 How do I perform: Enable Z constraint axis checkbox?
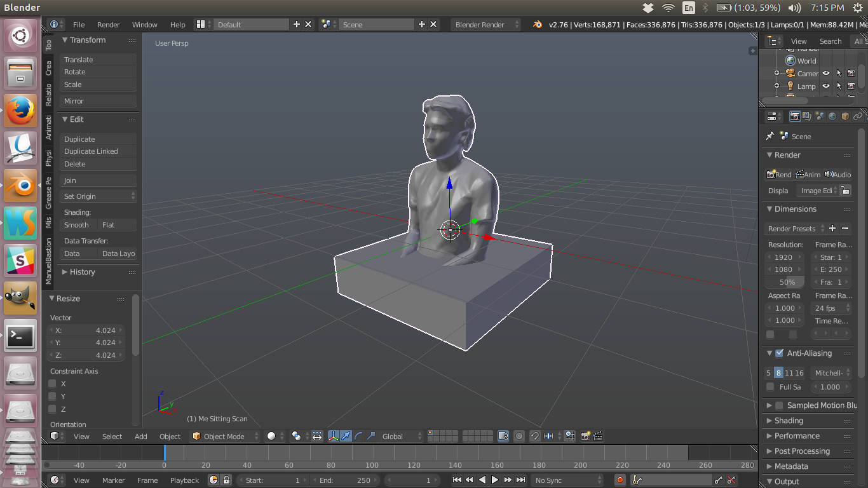pyautogui.click(x=53, y=409)
